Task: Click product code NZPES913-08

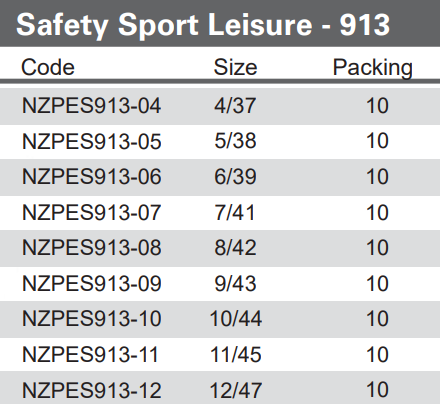Action: coord(91,248)
